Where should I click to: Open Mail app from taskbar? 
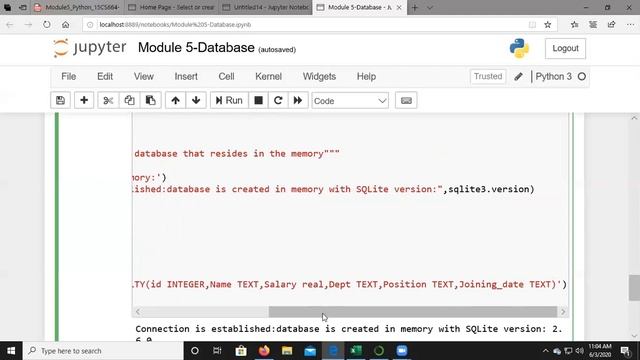coord(310,351)
